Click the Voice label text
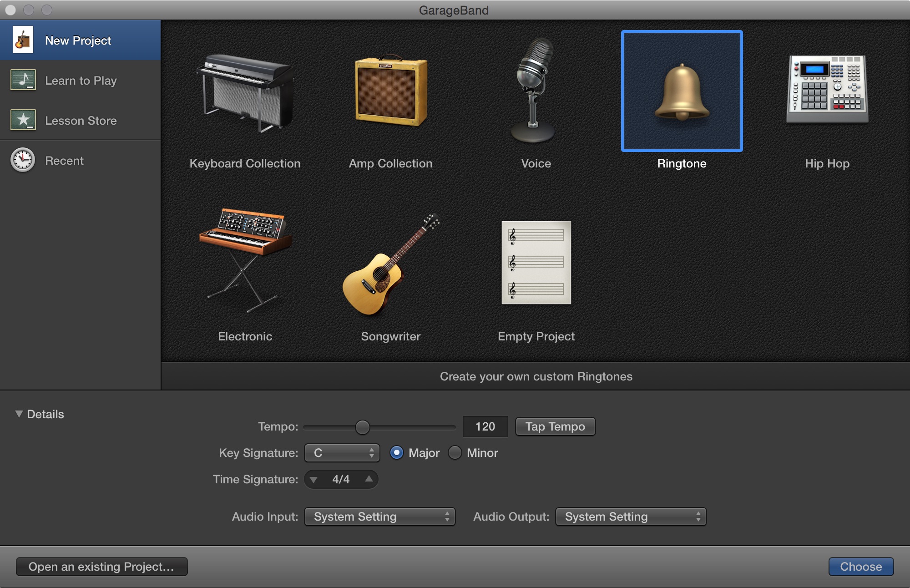 [536, 163]
